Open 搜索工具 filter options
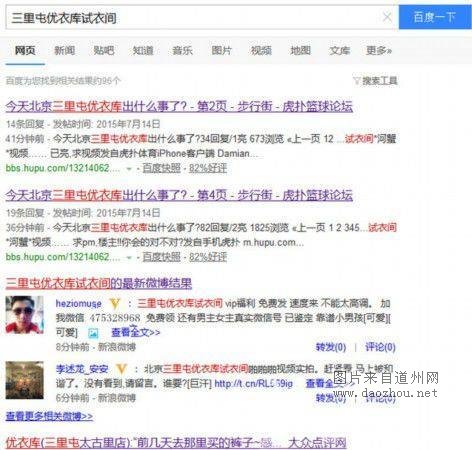472x450 pixels. 380,81
